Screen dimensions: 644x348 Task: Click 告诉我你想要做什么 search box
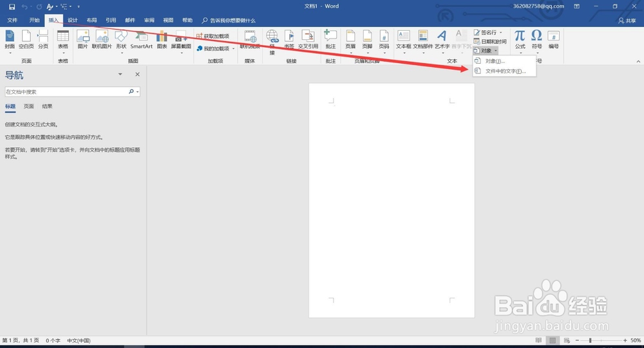click(x=229, y=20)
